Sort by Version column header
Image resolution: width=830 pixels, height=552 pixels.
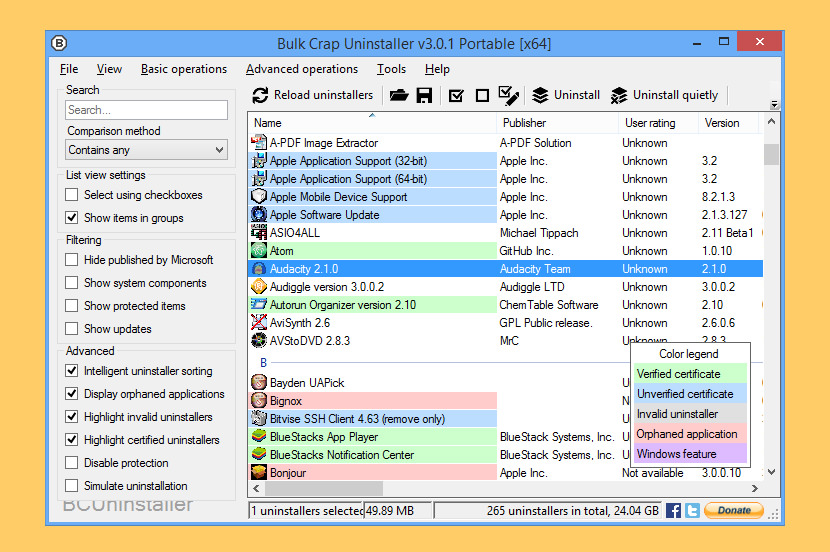pyautogui.click(x=729, y=123)
